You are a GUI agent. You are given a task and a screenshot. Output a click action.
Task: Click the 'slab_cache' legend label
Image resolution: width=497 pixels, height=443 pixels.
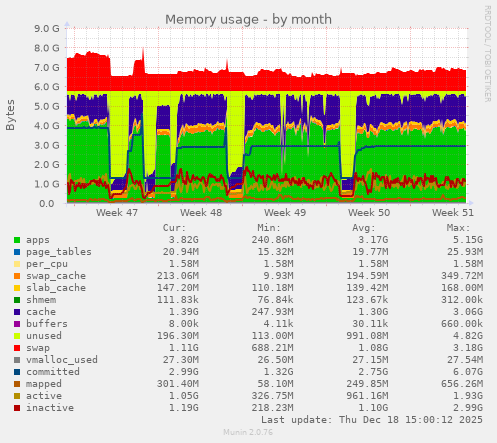[56, 288]
